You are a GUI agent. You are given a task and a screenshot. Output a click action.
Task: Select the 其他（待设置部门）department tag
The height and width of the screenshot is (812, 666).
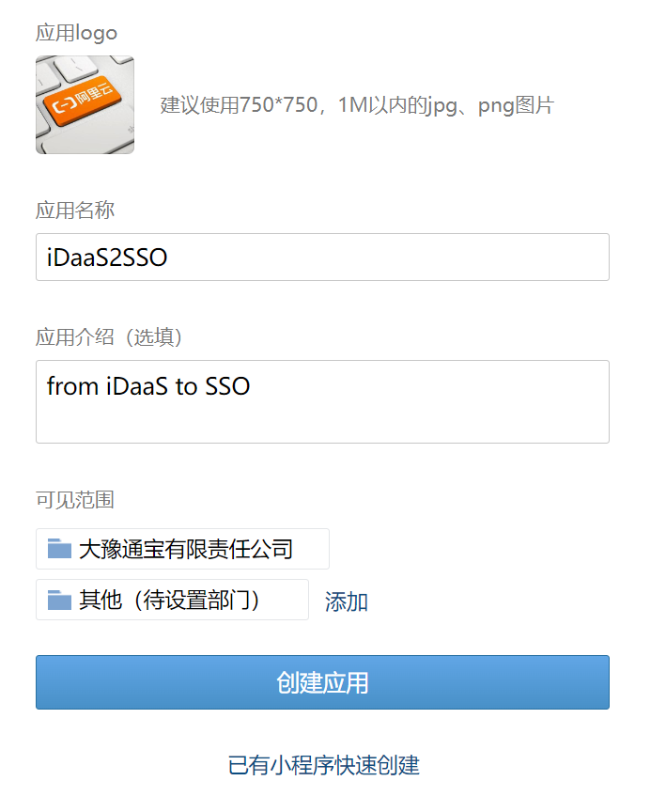(172, 600)
